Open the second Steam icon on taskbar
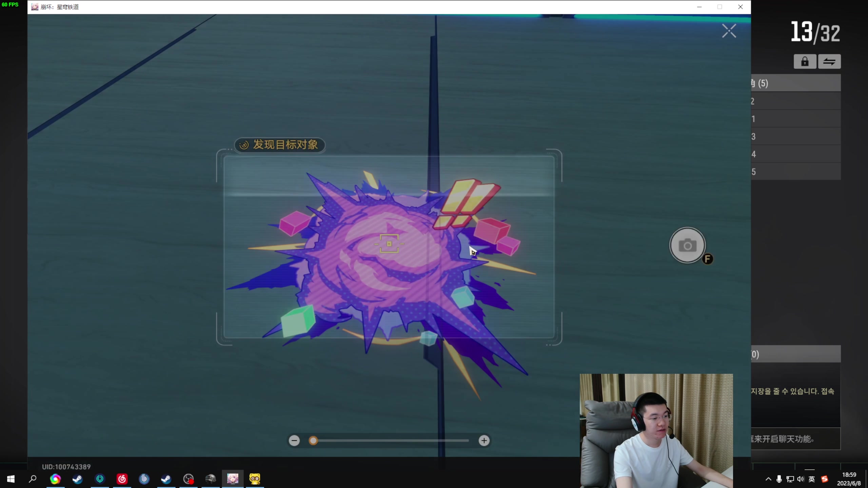 coord(166,479)
